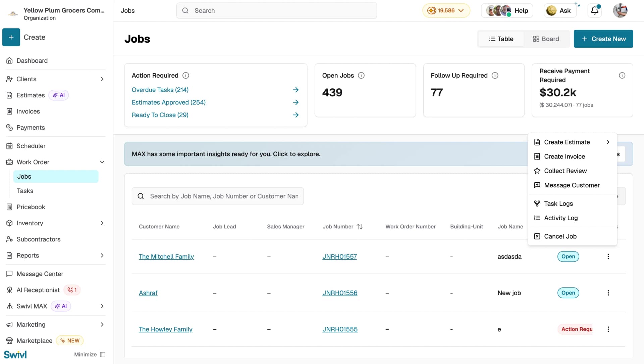
Task: Expand the Swivl MAX sidebar section
Action: [x=102, y=306]
